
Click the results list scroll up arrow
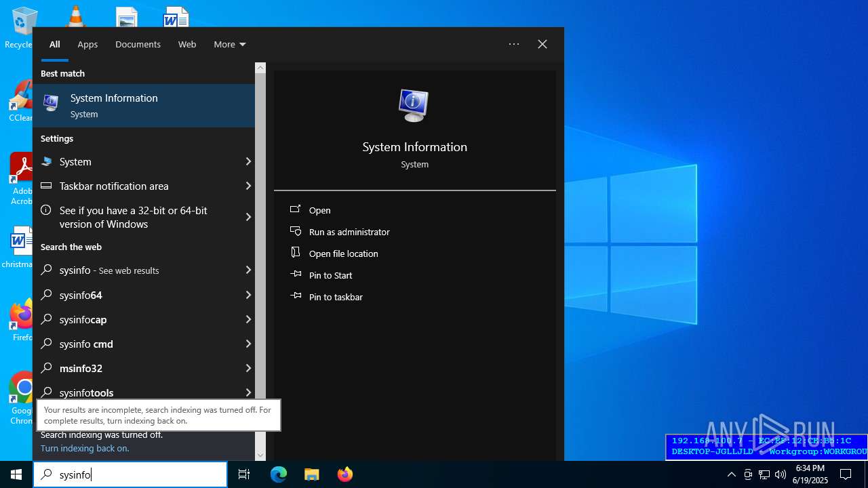coord(260,68)
